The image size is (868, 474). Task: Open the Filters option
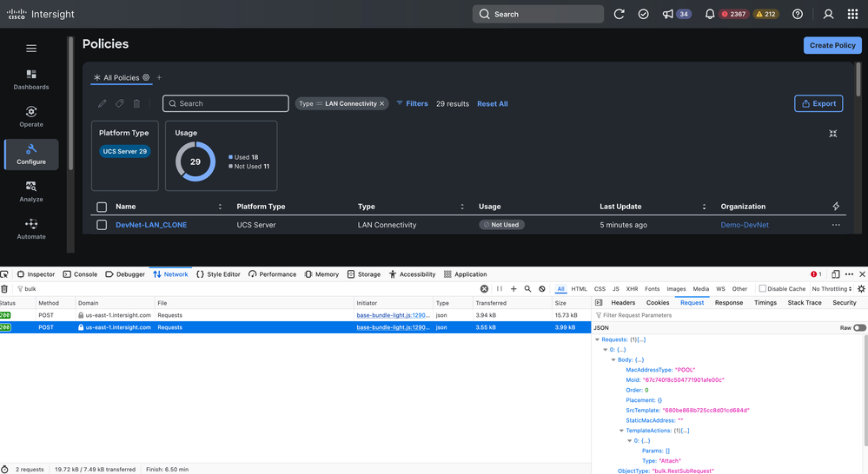[x=413, y=103]
